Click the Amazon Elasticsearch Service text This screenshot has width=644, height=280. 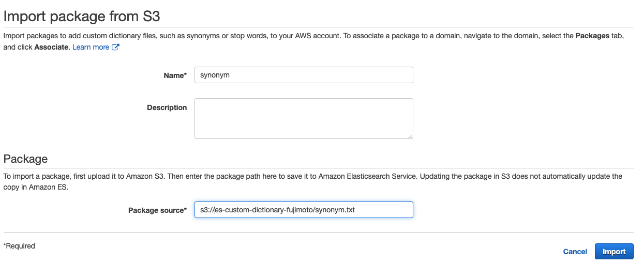(x=367, y=176)
